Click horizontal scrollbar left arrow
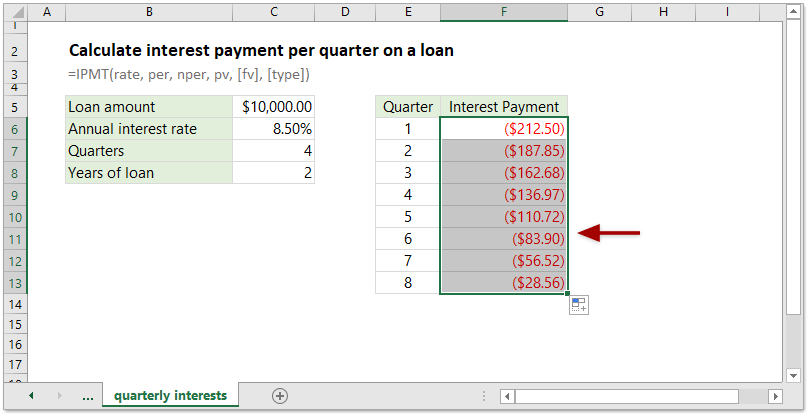This screenshot has width=809, height=416. point(507,396)
